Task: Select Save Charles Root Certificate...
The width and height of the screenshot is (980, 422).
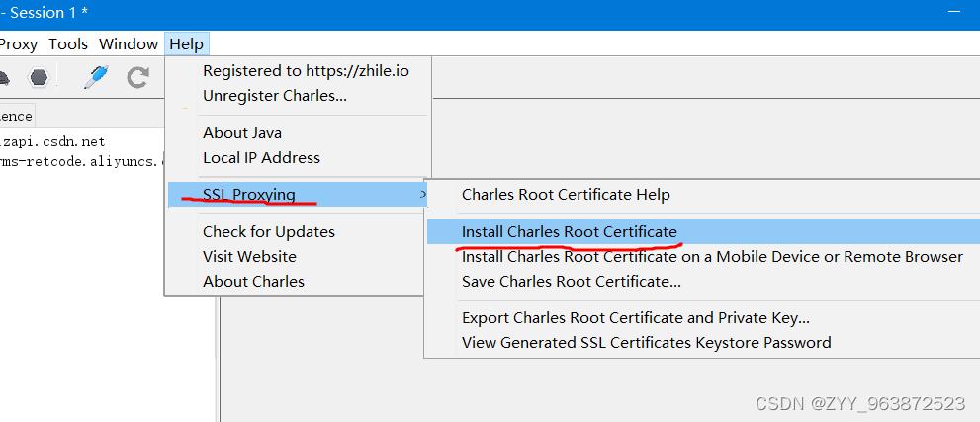Action: [572, 282]
